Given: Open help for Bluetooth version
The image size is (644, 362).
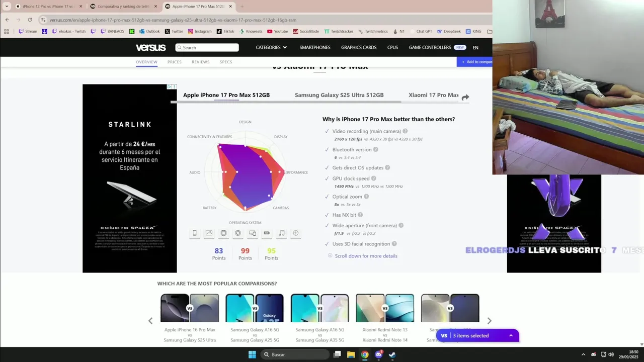Looking at the screenshot, I should pyautogui.click(x=375, y=149).
